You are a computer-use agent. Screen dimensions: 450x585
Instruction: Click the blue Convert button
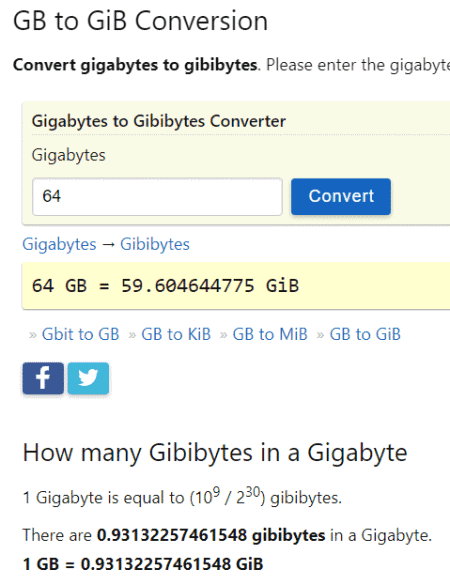[x=341, y=197]
